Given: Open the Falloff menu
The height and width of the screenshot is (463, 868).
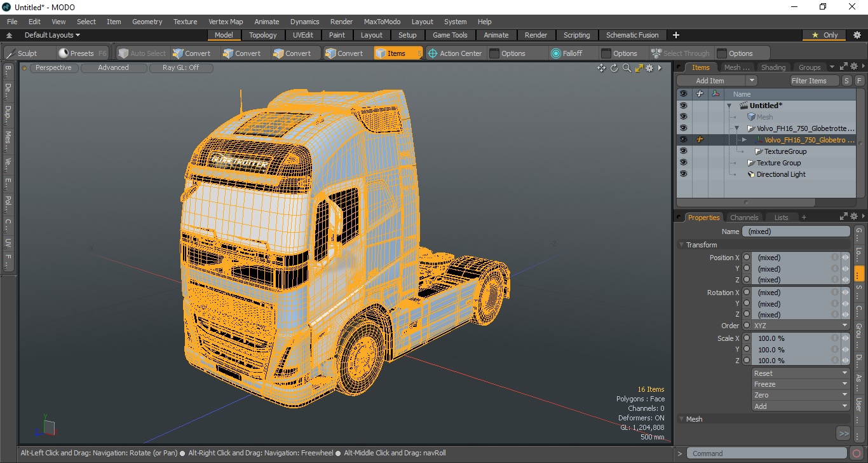Looking at the screenshot, I should click(566, 53).
